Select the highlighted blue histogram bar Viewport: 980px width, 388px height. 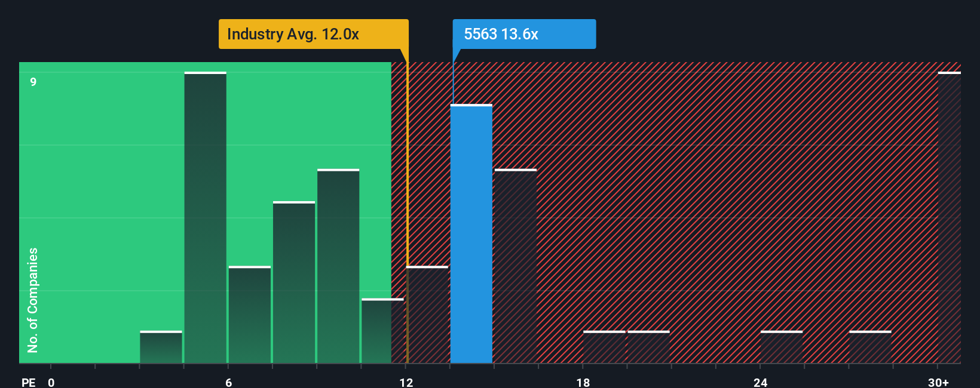[471, 233]
